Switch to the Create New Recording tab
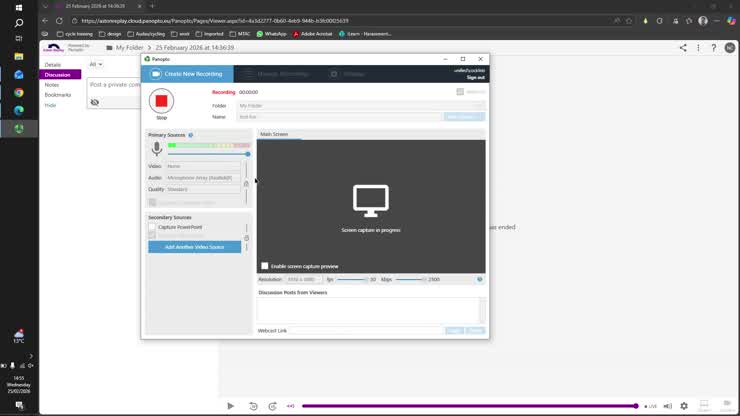 point(187,74)
